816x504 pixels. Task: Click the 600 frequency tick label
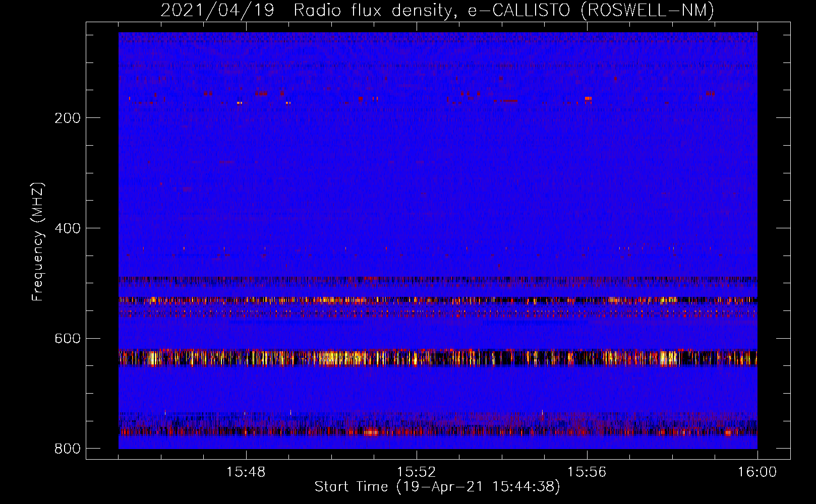(68, 338)
